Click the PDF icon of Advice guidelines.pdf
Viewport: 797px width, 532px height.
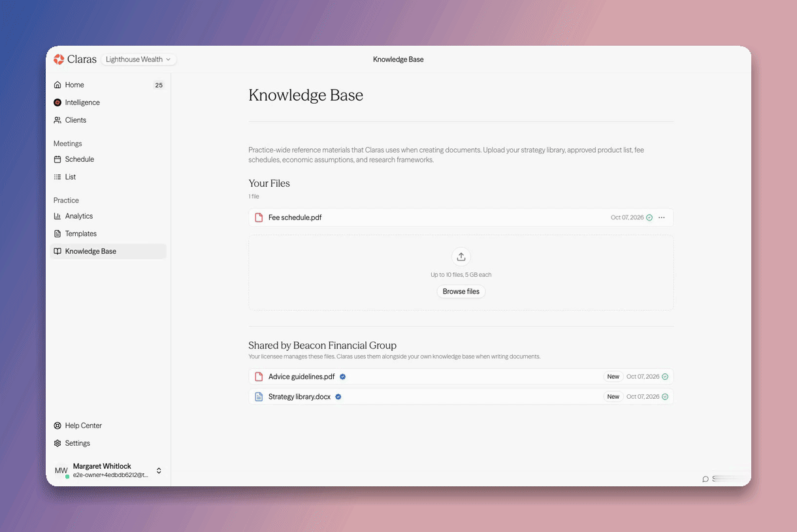(x=259, y=377)
